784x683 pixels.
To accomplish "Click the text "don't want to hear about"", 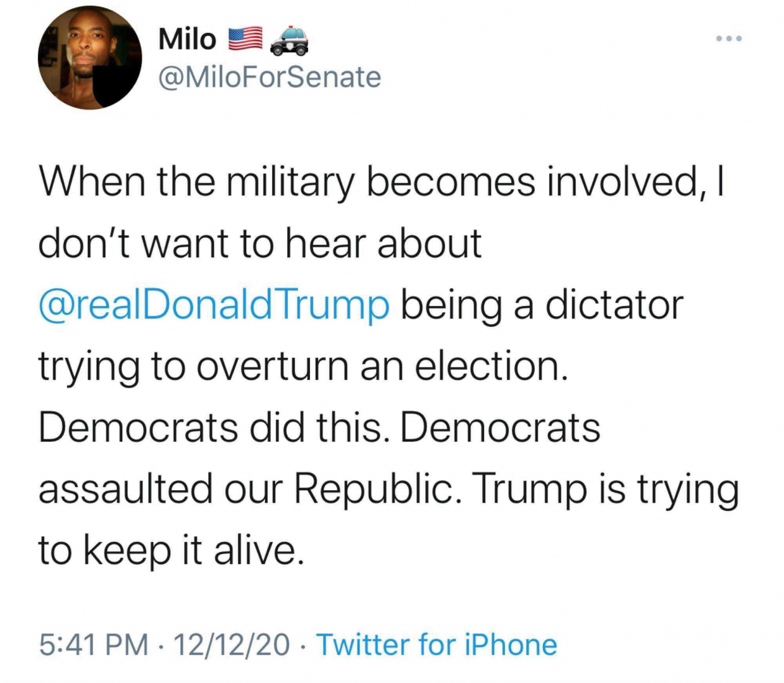I will click(x=260, y=243).
